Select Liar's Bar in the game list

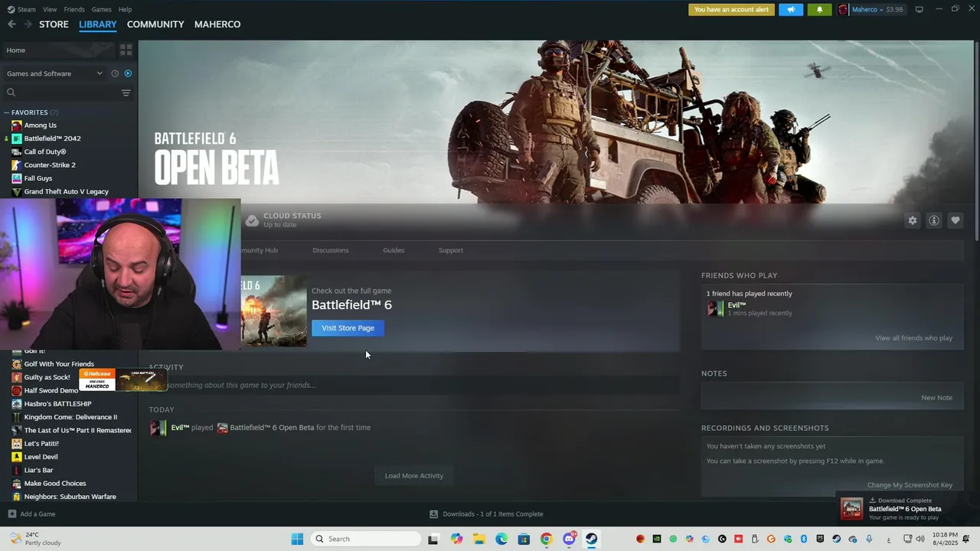coord(38,470)
